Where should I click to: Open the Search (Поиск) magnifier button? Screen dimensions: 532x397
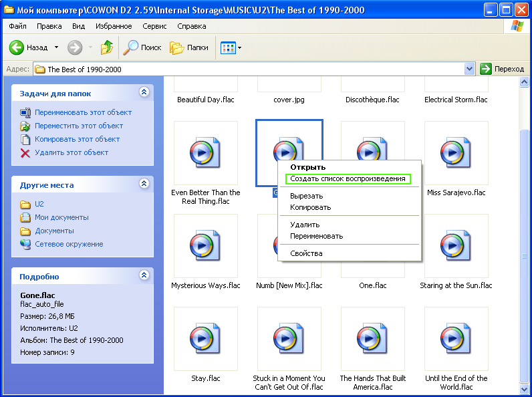tap(142, 47)
